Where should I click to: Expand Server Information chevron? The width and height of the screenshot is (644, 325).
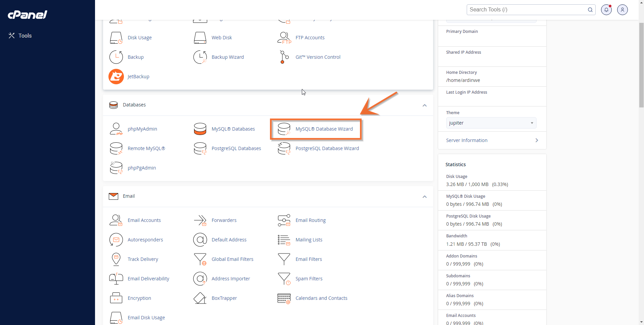point(537,140)
